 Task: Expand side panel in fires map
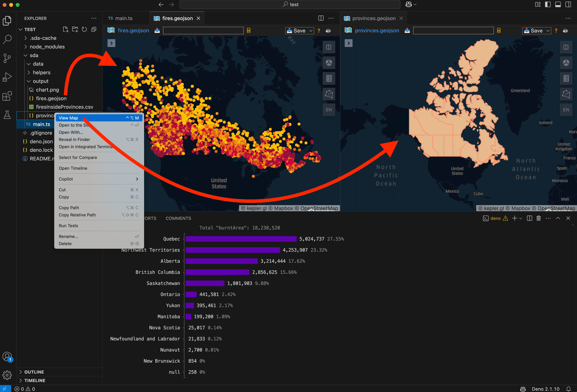click(x=111, y=43)
